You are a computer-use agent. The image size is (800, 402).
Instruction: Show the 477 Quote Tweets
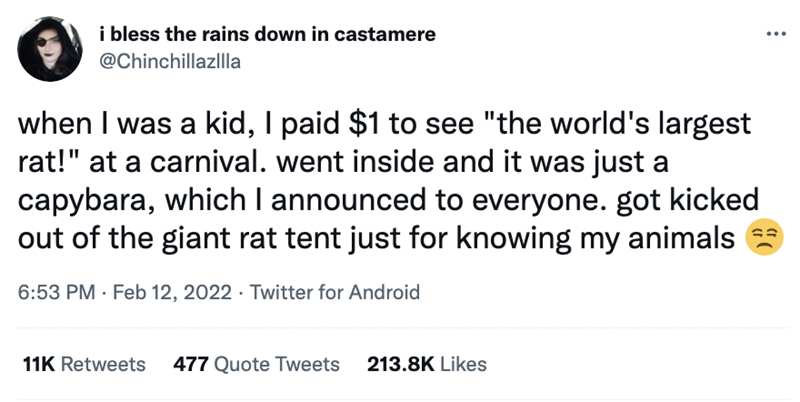click(x=256, y=364)
